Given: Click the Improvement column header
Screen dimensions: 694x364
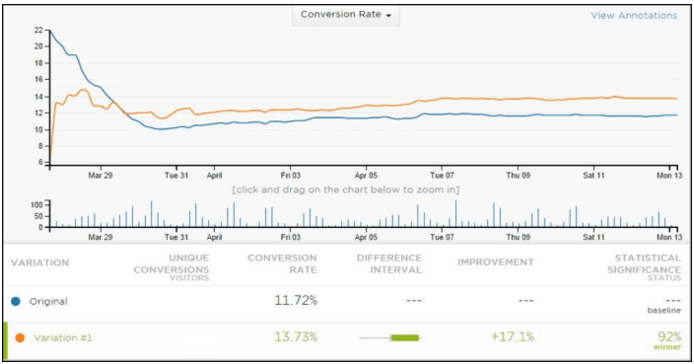Looking at the screenshot, I should click(x=495, y=262).
